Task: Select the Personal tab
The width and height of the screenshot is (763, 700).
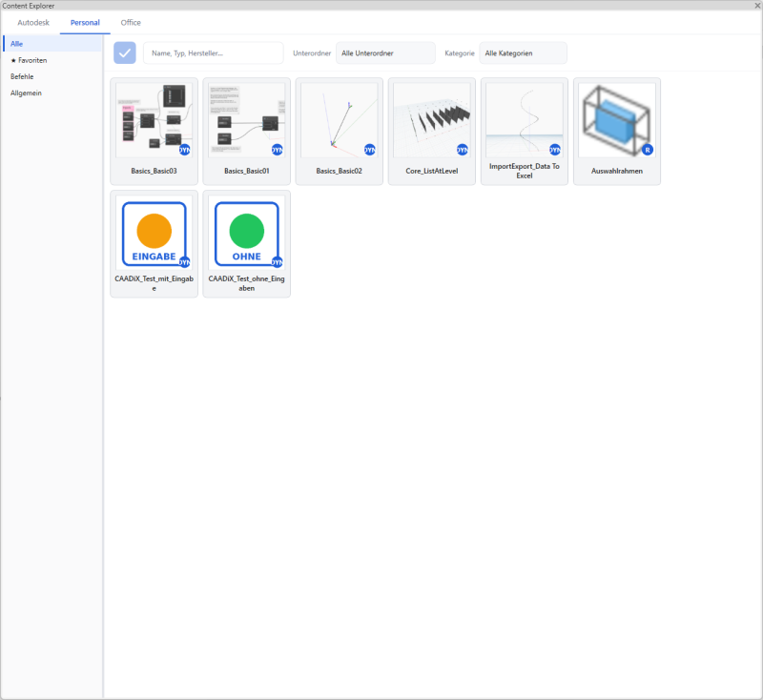Action: pos(85,22)
